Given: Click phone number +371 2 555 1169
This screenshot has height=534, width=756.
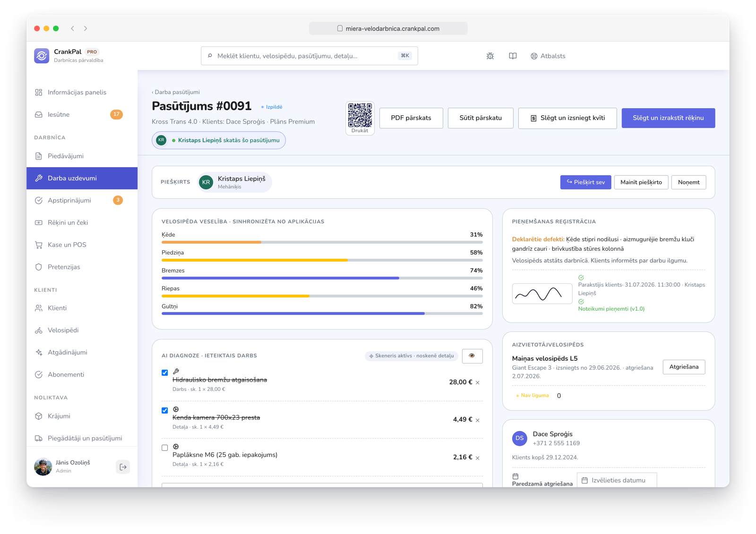Looking at the screenshot, I should (x=556, y=443).
